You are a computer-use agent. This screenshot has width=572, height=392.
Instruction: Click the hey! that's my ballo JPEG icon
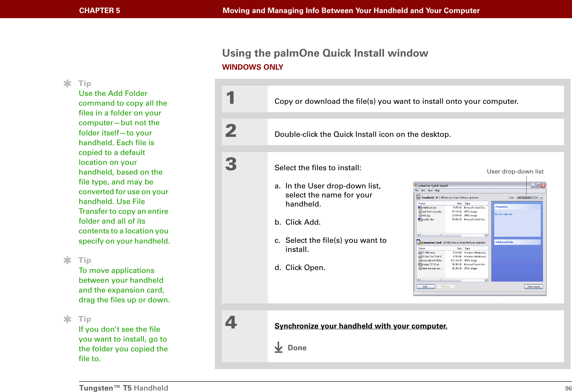point(420,212)
